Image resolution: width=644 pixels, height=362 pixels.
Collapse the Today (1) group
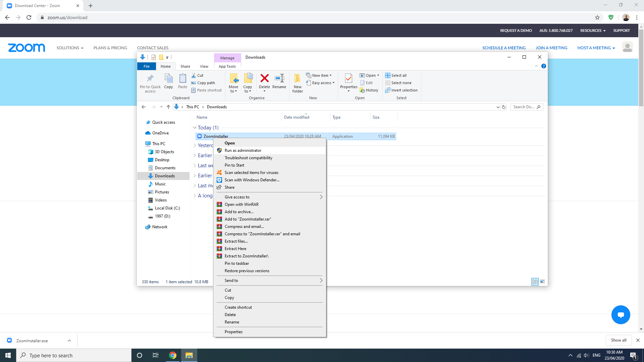[x=195, y=128]
